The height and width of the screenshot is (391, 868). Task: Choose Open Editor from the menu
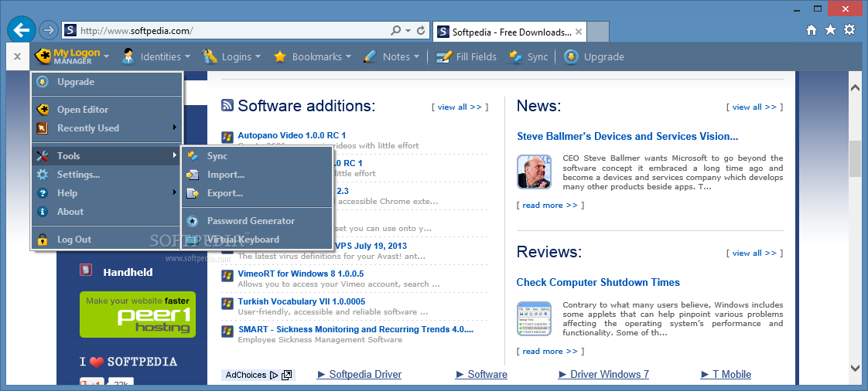click(107, 110)
